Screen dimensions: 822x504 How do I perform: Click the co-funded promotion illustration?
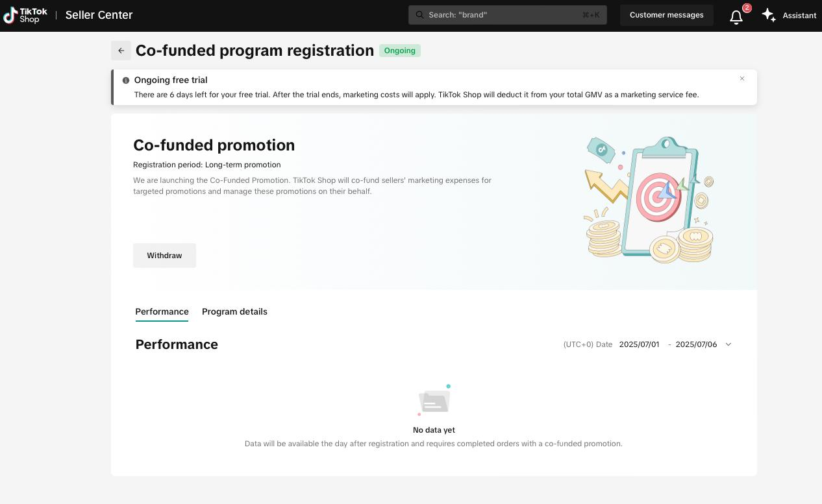(649, 199)
